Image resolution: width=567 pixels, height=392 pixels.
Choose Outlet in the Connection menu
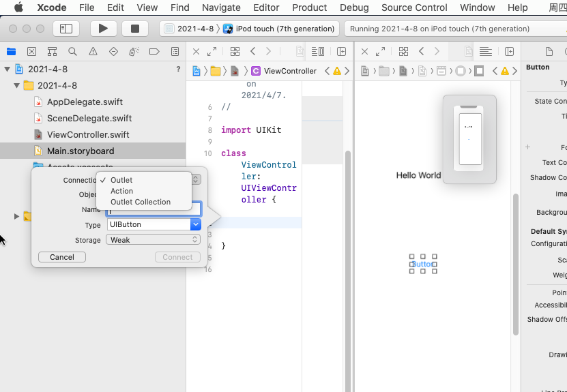coord(121,180)
